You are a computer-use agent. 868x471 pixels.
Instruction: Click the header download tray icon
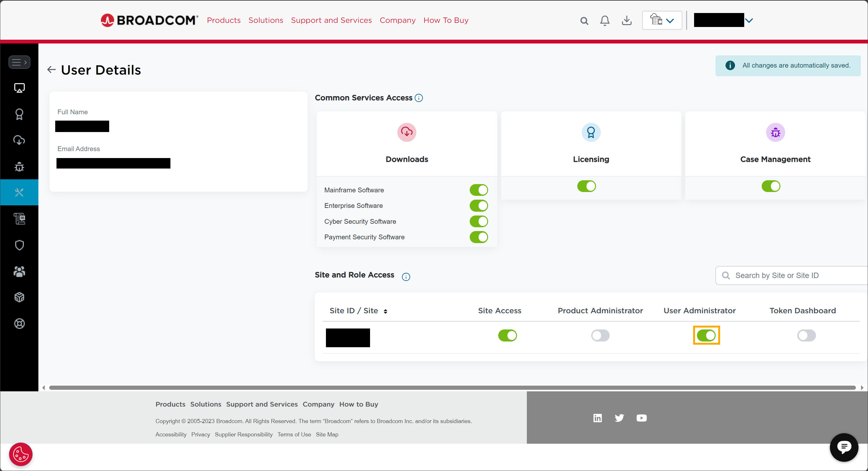pyautogui.click(x=626, y=21)
